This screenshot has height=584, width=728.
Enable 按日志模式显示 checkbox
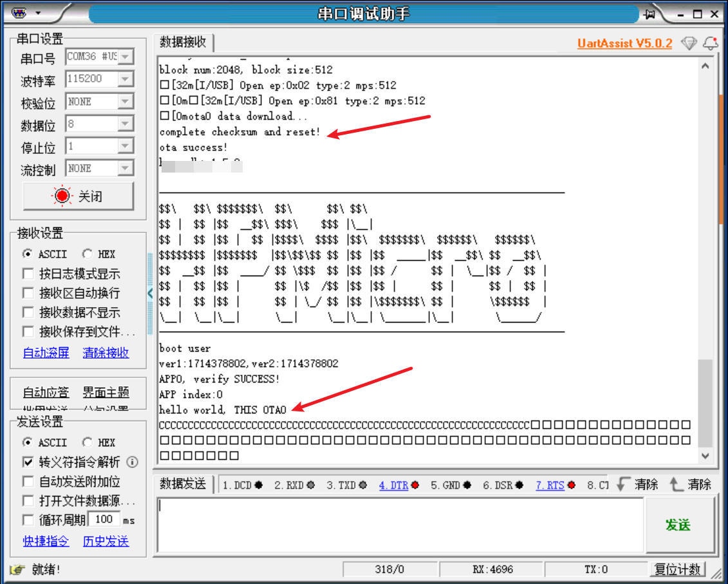click(x=28, y=274)
